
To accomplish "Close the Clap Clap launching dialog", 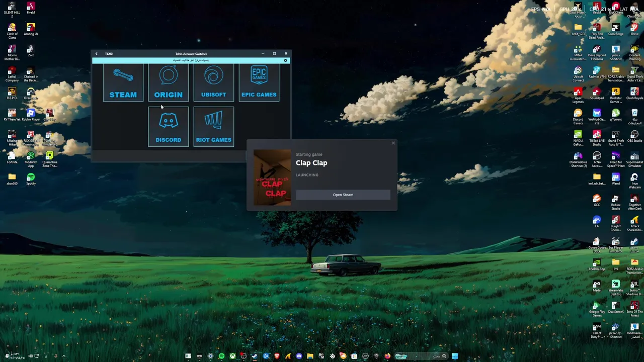I will [393, 143].
